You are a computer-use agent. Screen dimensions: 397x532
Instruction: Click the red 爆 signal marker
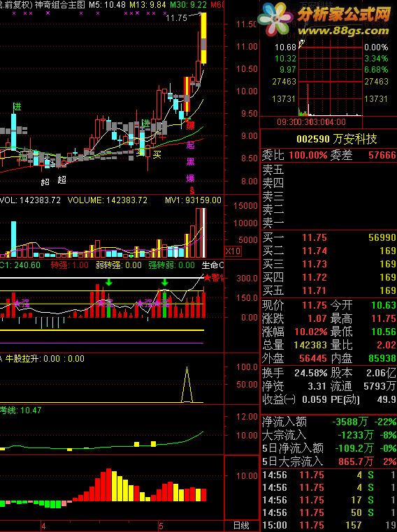coord(190,126)
